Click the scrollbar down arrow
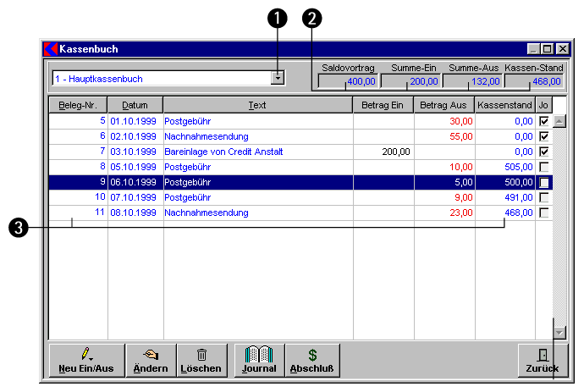Image resolution: width=584 pixels, height=392 pixels. 559,332
